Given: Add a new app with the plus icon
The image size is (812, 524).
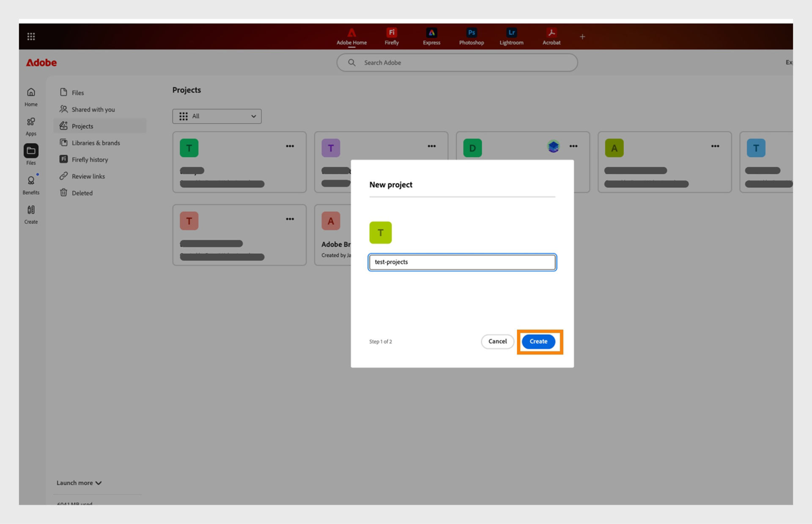Looking at the screenshot, I should point(582,36).
